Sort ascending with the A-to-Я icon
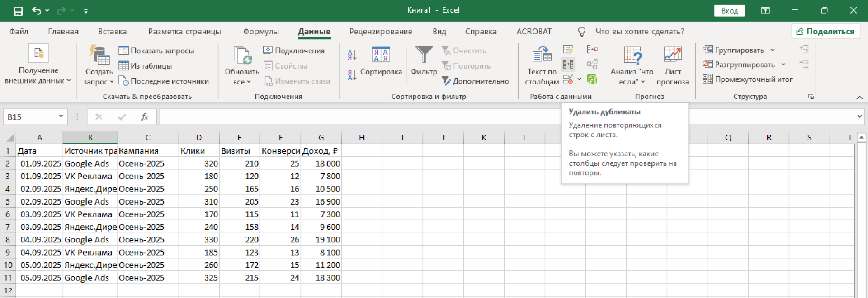 [x=352, y=55]
